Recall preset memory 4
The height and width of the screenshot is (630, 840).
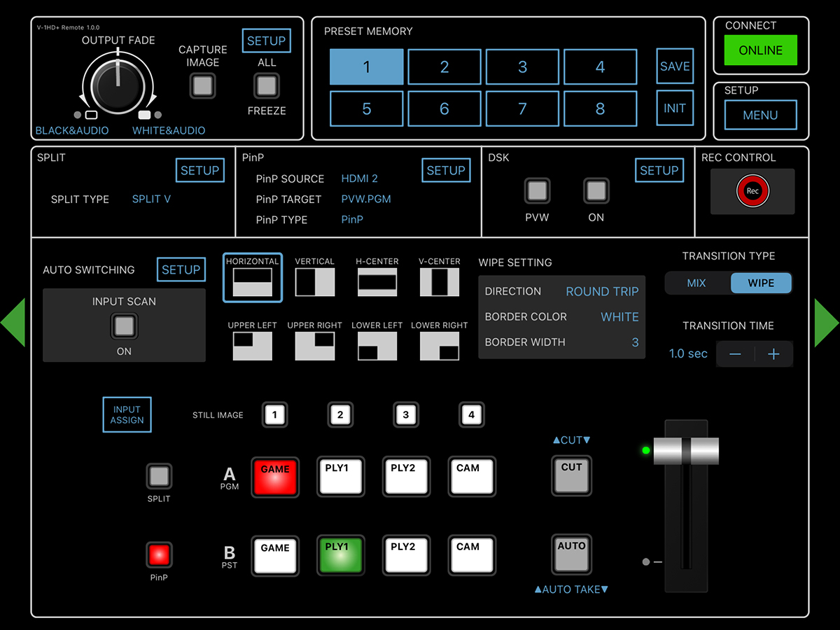(600, 67)
